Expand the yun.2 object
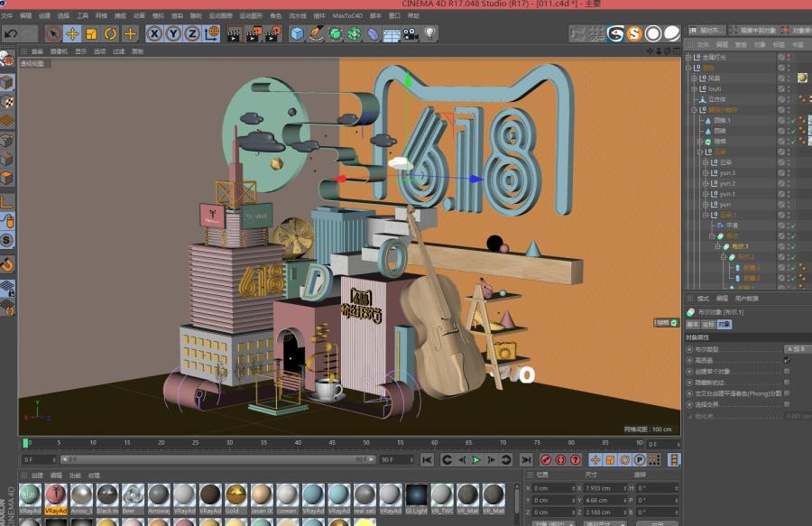Screen dimensions: 812x526 pyautogui.click(x=706, y=183)
